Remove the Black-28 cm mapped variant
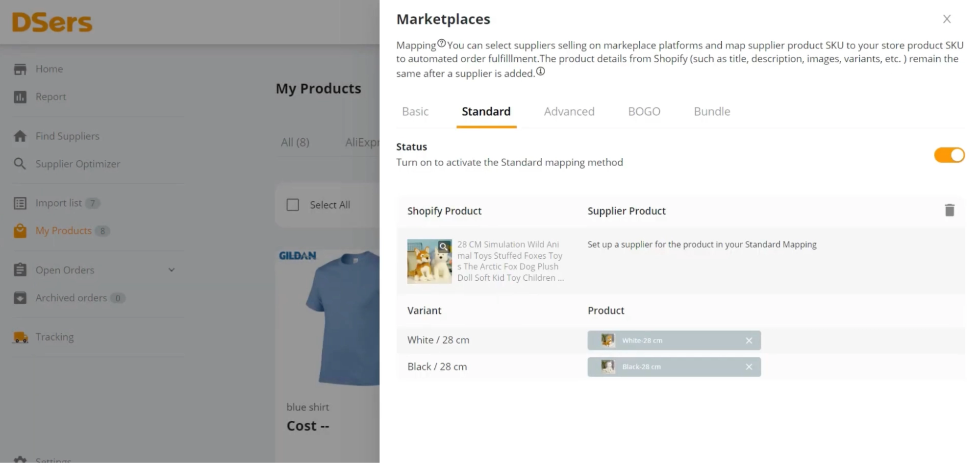The height and width of the screenshot is (463, 980). tap(749, 367)
